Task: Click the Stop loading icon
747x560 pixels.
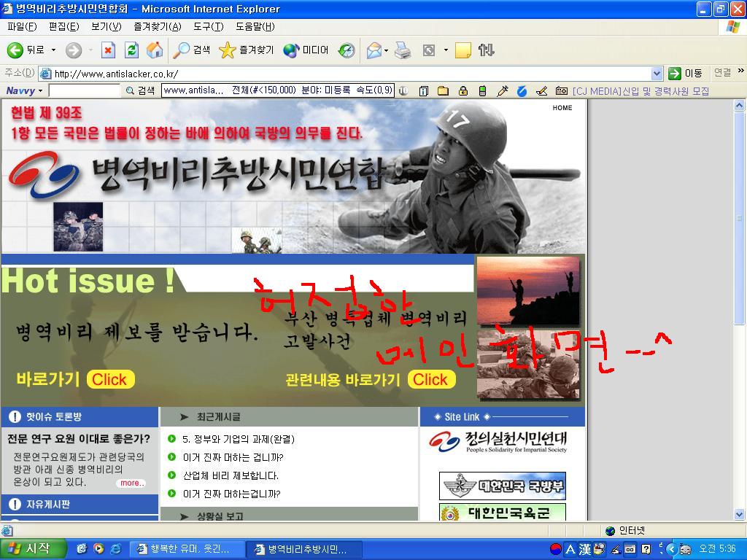Action: coord(109,50)
